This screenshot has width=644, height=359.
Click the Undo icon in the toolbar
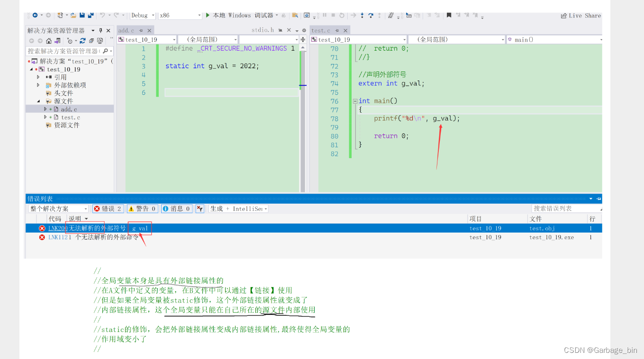(103, 15)
